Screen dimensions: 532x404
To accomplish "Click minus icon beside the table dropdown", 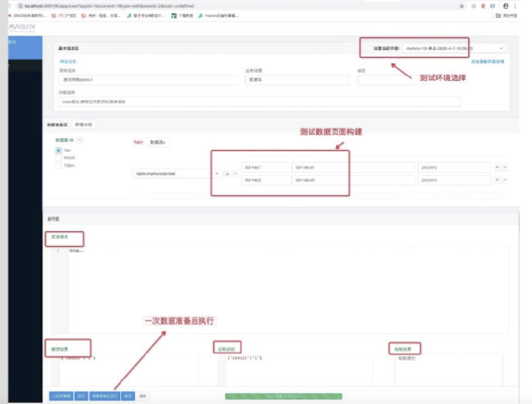I will coord(235,173).
